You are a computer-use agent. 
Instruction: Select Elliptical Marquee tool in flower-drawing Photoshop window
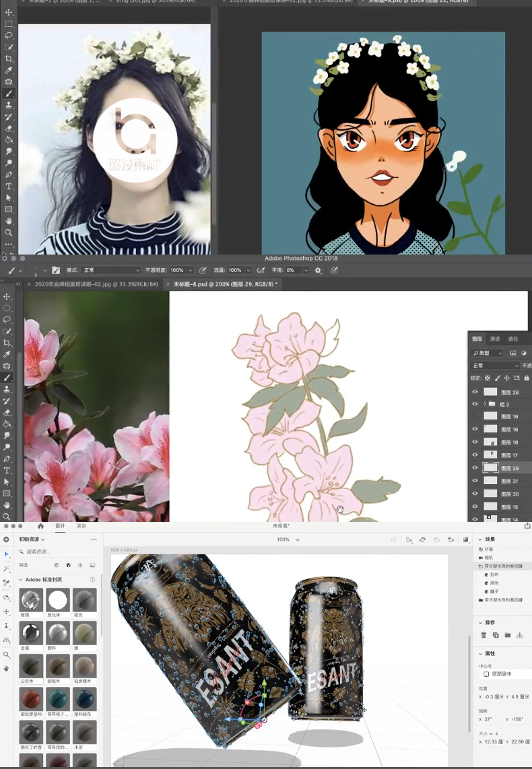coord(7,308)
